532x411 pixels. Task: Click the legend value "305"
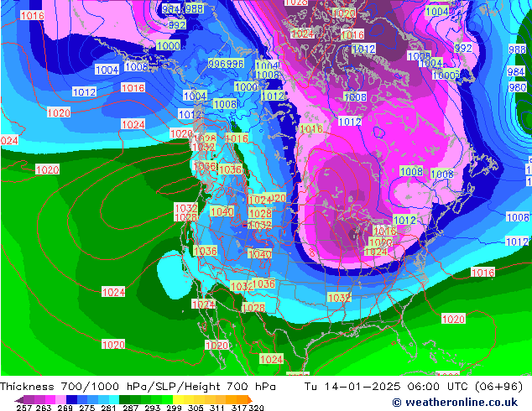[196, 408]
